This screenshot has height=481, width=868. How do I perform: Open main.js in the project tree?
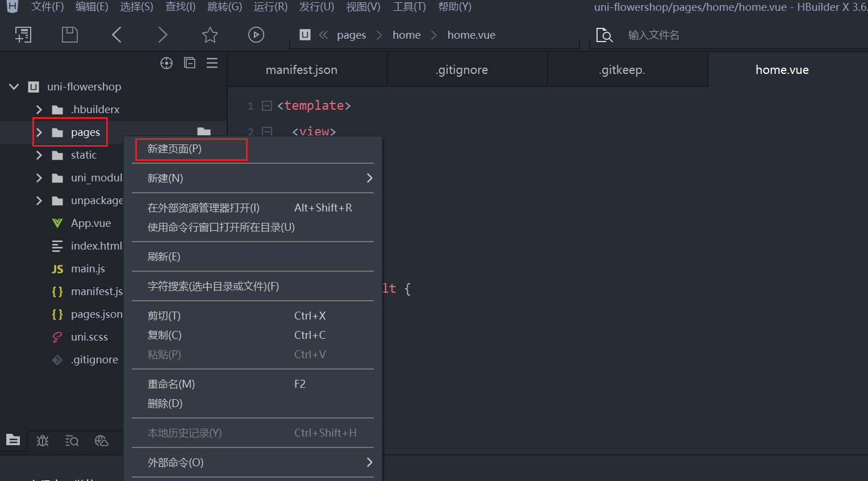[x=88, y=269]
